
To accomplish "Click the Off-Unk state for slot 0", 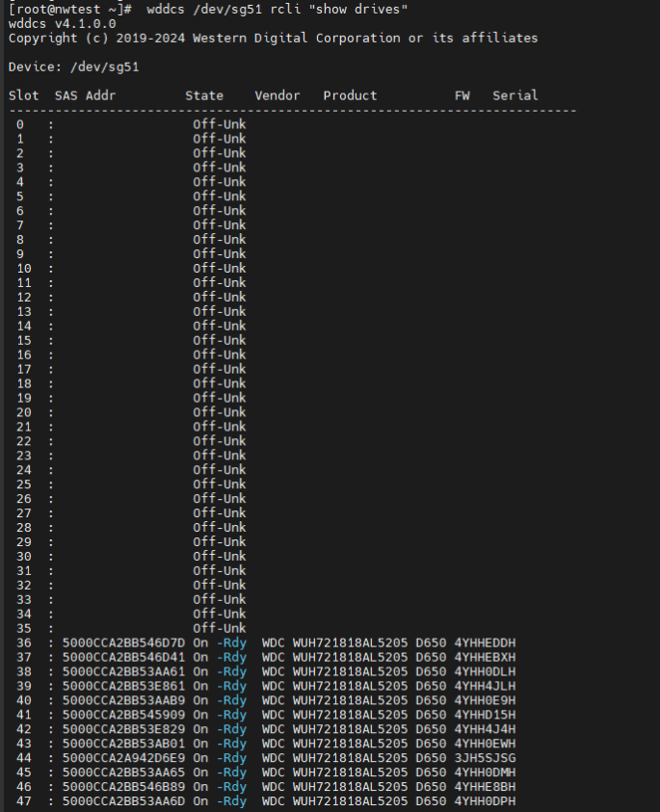I will click(x=219, y=125).
